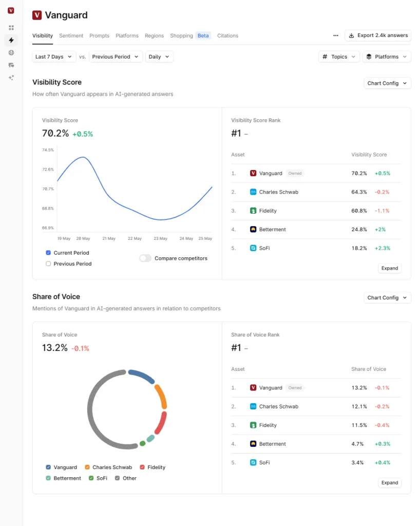The width and height of the screenshot is (420, 526).
Task: Click the 23 May label on chart axis
Action: pos(160,238)
